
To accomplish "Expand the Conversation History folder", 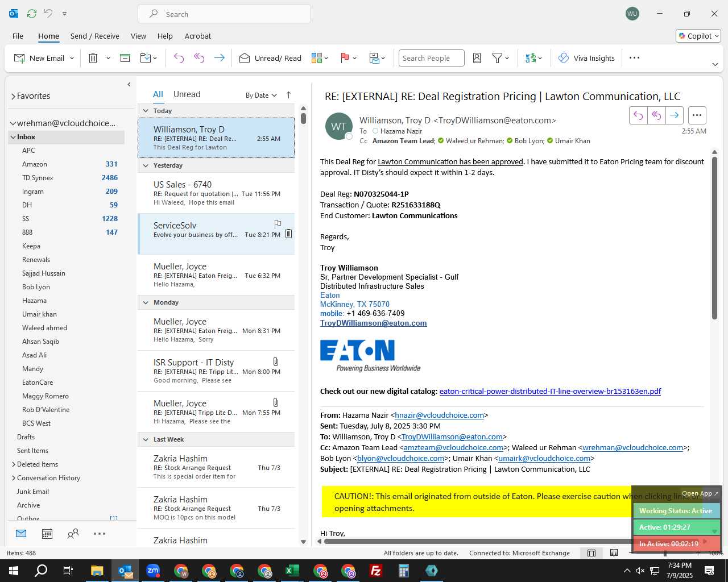I will click(13, 478).
